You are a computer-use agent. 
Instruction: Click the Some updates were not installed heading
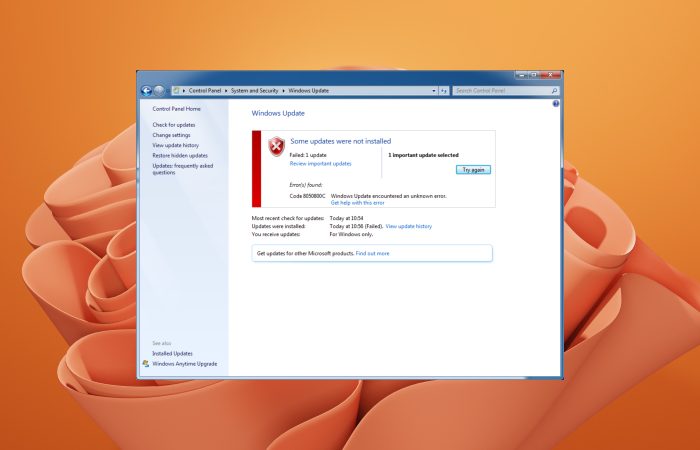click(x=341, y=141)
